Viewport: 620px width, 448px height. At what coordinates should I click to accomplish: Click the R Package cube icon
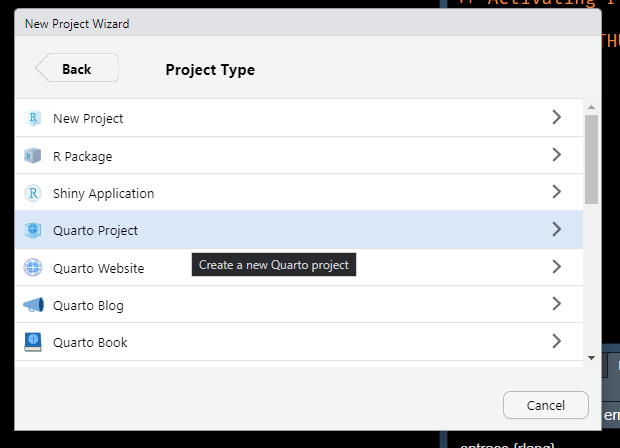point(32,156)
